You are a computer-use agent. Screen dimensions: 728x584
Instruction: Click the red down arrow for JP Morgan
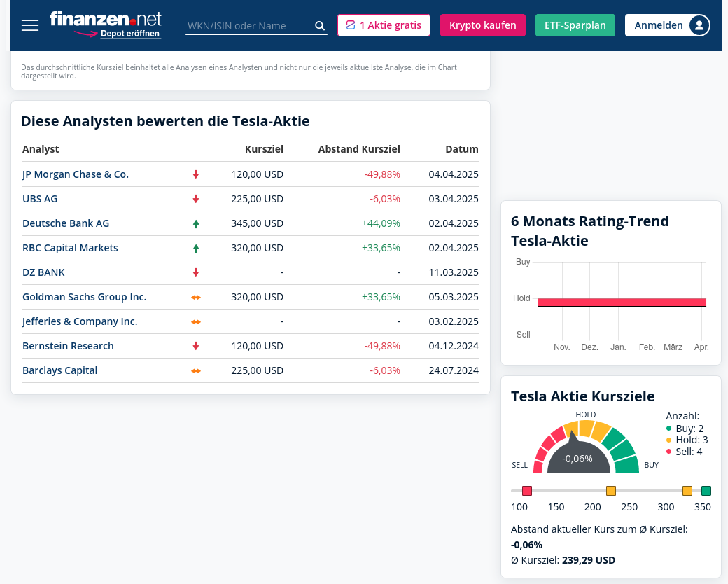(x=196, y=174)
